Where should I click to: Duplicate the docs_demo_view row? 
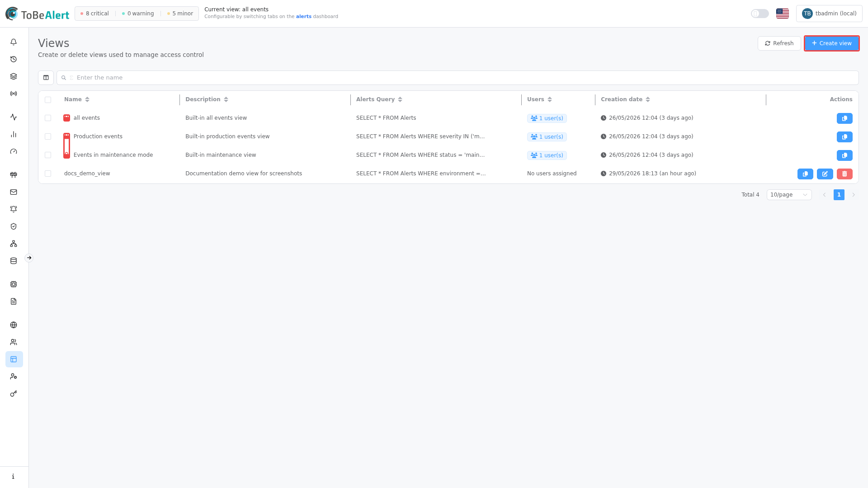[x=805, y=174]
